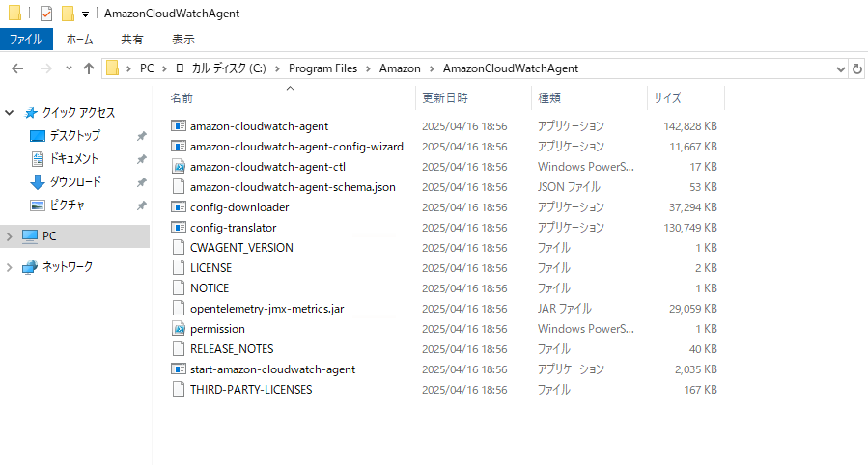Viewport: 868px width, 465px height.
Task: Open Quick Access Toolbar customize dropdown
Action: tap(85, 14)
